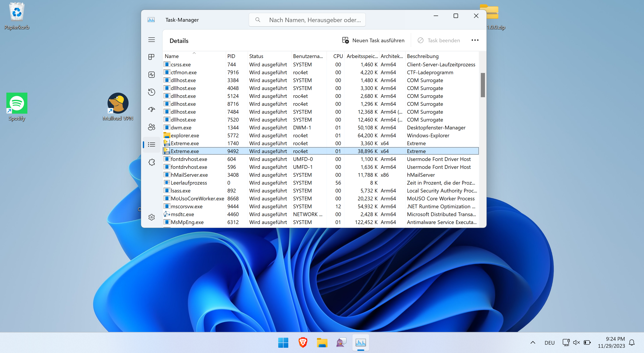This screenshot has height=353, width=644.
Task: Launch Brave browser from taskbar
Action: pyautogui.click(x=303, y=342)
